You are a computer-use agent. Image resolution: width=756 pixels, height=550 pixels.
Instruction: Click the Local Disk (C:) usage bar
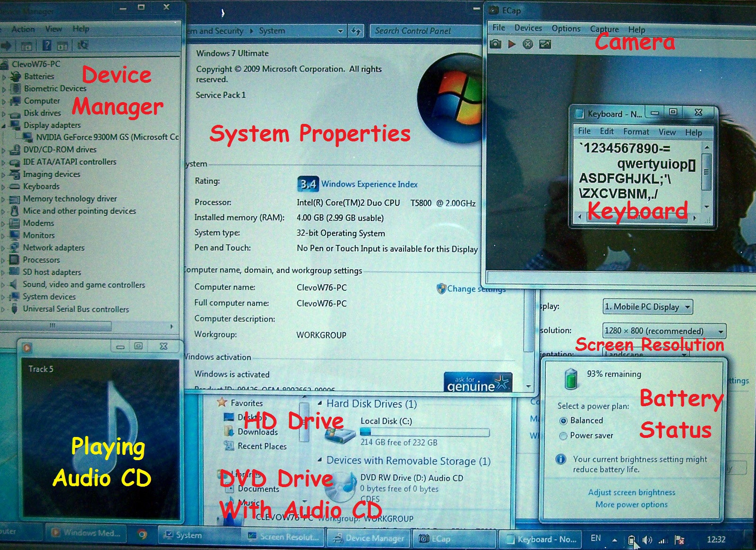coord(425,432)
